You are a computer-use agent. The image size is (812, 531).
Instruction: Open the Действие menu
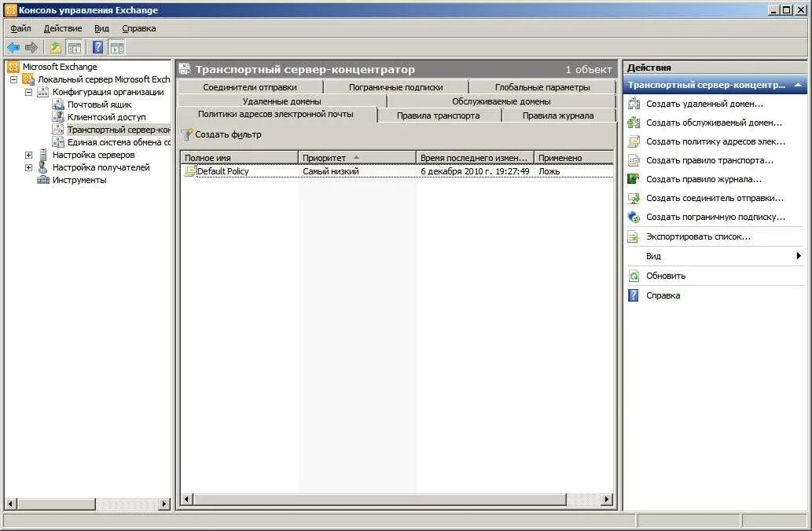click(63, 28)
